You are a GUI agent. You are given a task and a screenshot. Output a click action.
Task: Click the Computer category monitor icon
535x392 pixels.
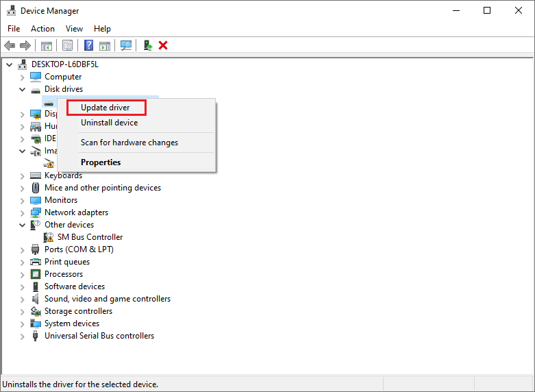pos(36,77)
